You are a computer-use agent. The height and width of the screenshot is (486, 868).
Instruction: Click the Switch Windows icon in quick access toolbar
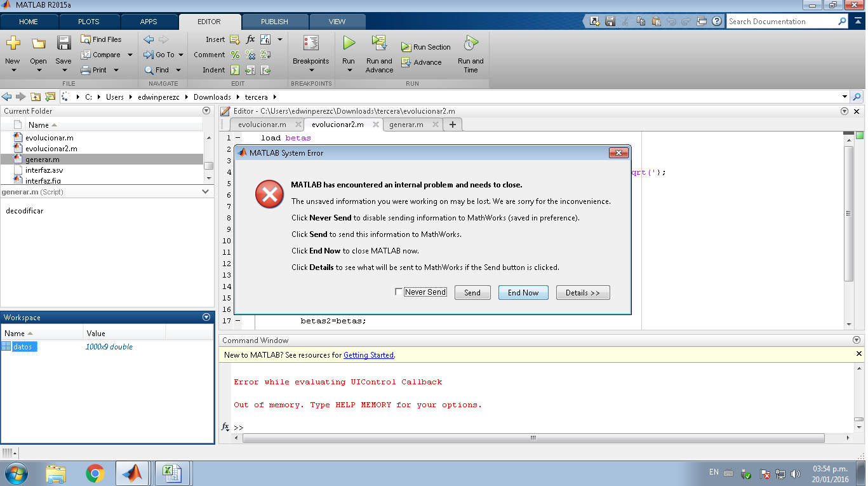tap(702, 21)
